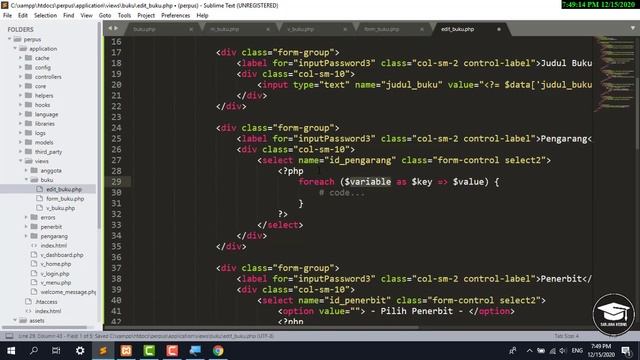Click the minimap code preview
Screen dimensions: 640x360
click(x=614, y=73)
